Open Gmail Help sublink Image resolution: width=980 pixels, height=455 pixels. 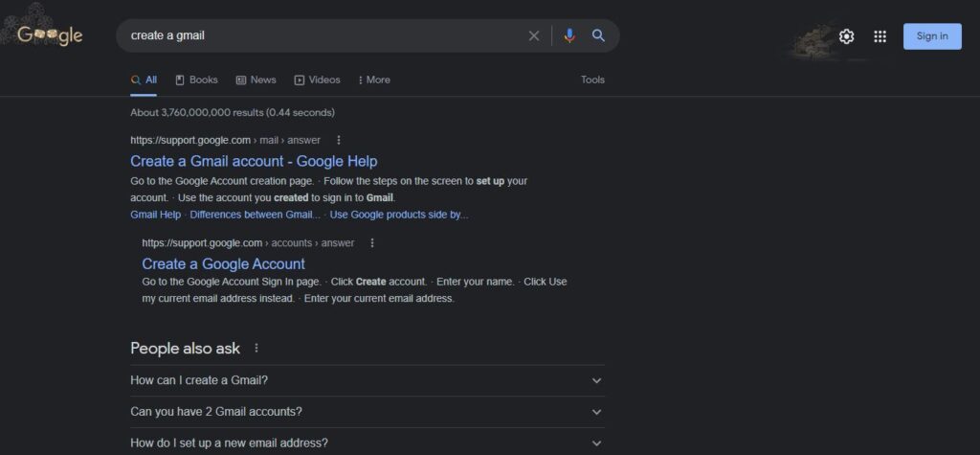(x=155, y=215)
